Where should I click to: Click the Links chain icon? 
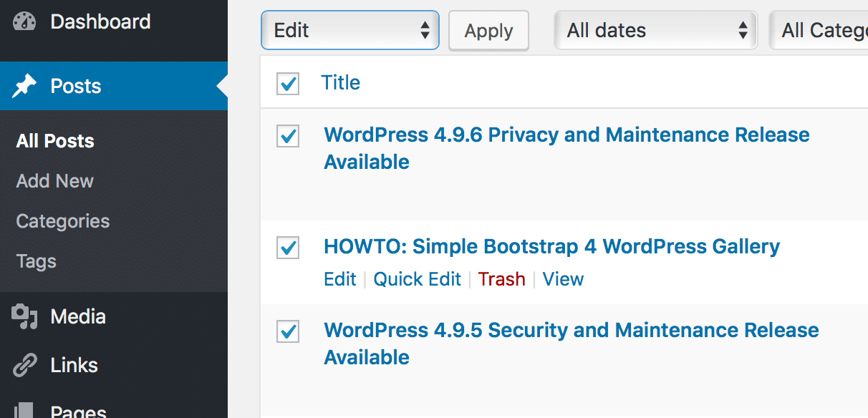click(x=24, y=365)
